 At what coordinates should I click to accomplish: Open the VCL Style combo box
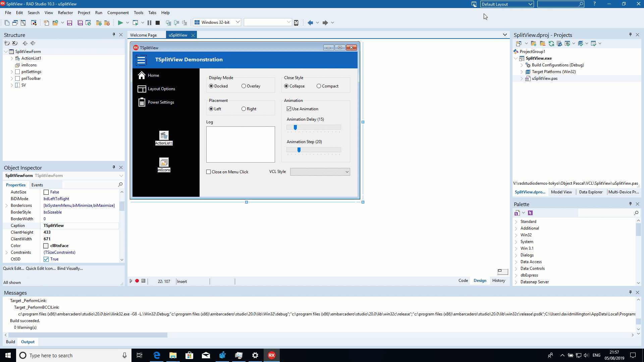tap(320, 172)
